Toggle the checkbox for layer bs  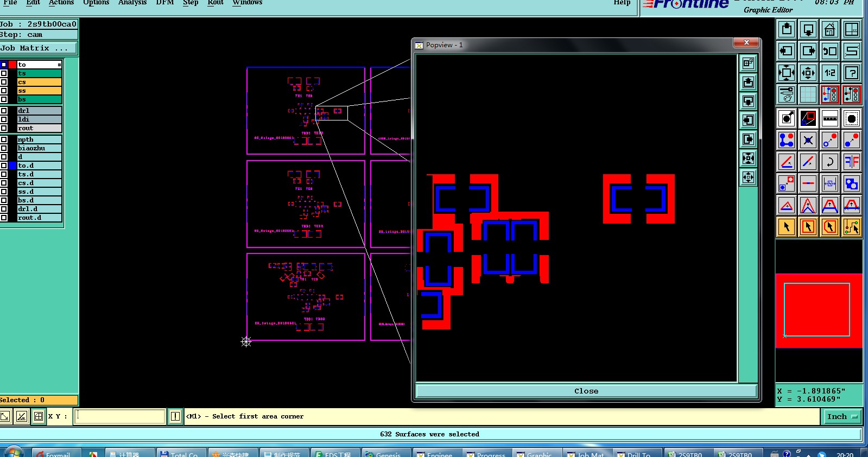click(x=4, y=99)
